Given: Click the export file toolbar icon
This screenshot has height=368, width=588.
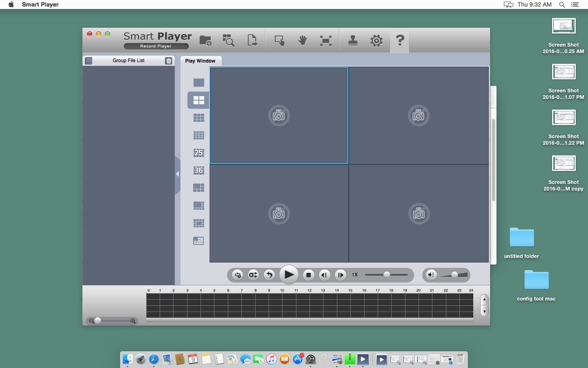Looking at the screenshot, I should [252, 40].
